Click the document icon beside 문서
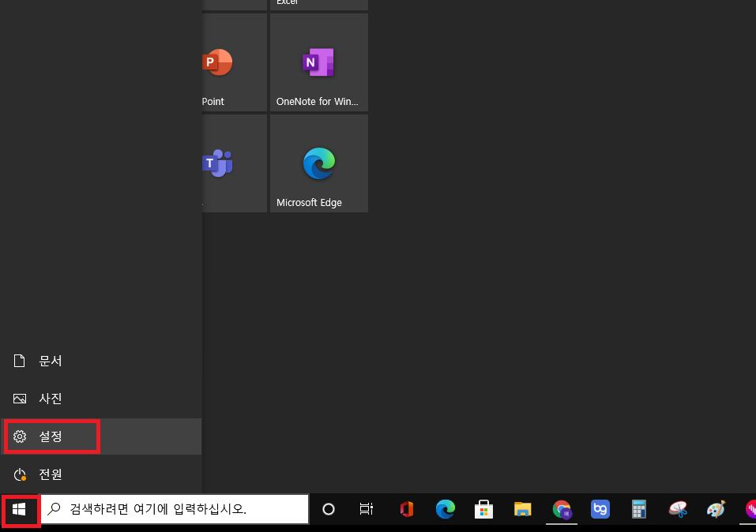This screenshot has height=532, width=756. [x=19, y=361]
